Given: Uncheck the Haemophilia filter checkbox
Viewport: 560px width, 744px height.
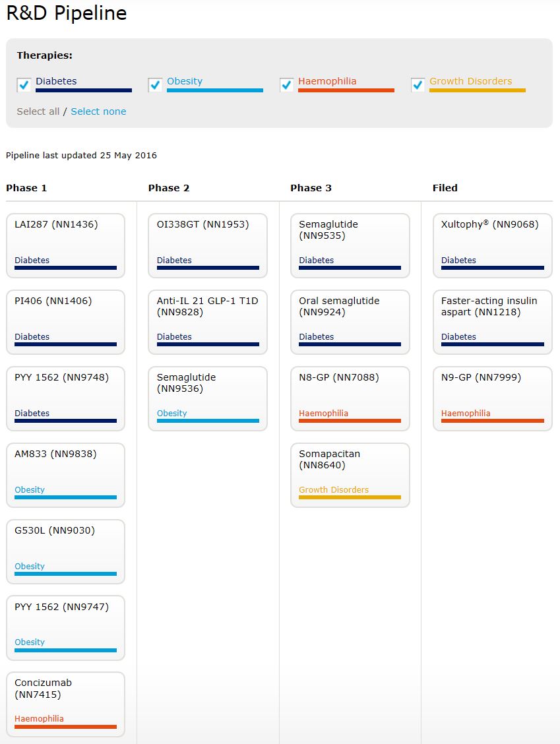Looking at the screenshot, I should tap(286, 85).
